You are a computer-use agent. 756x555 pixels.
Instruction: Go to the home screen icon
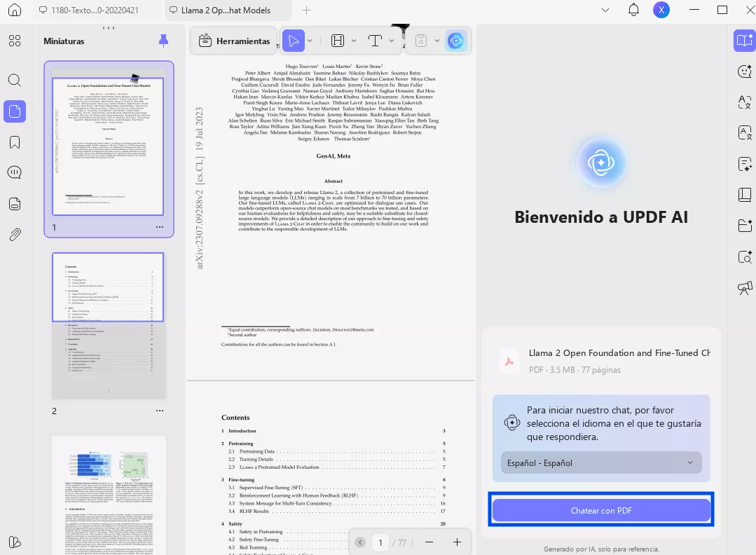click(15, 10)
